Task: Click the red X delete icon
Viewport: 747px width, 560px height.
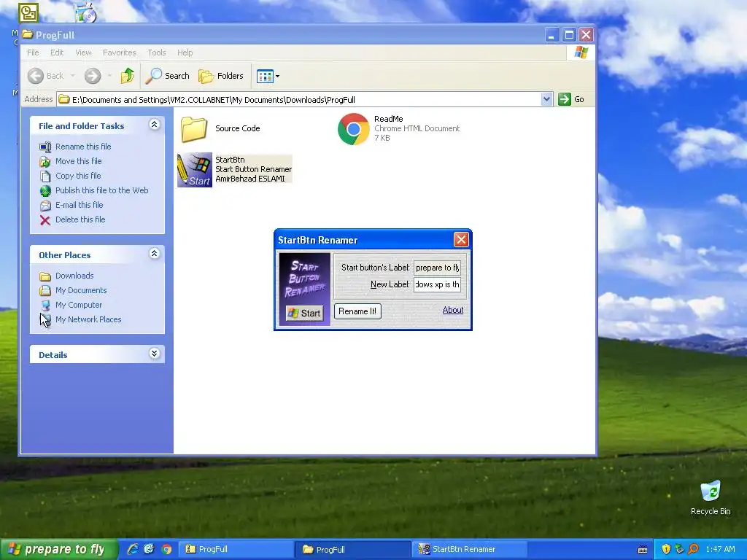Action: [45, 220]
